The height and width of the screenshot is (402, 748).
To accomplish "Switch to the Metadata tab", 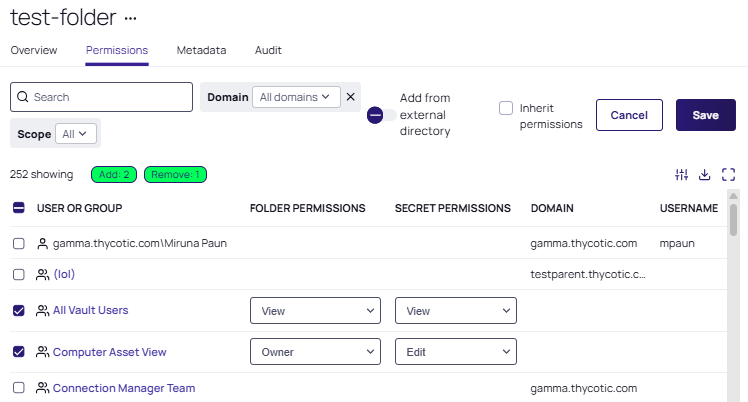I will [201, 50].
